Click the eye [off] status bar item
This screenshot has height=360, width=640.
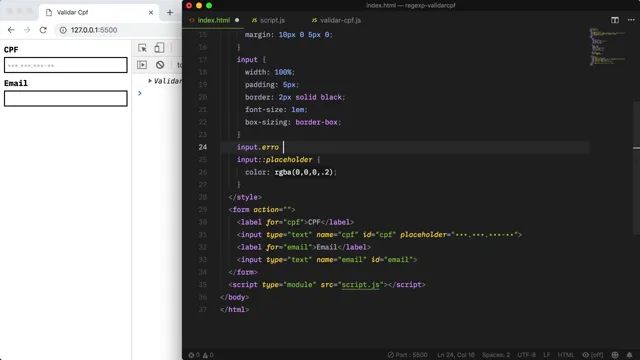coord(593,355)
